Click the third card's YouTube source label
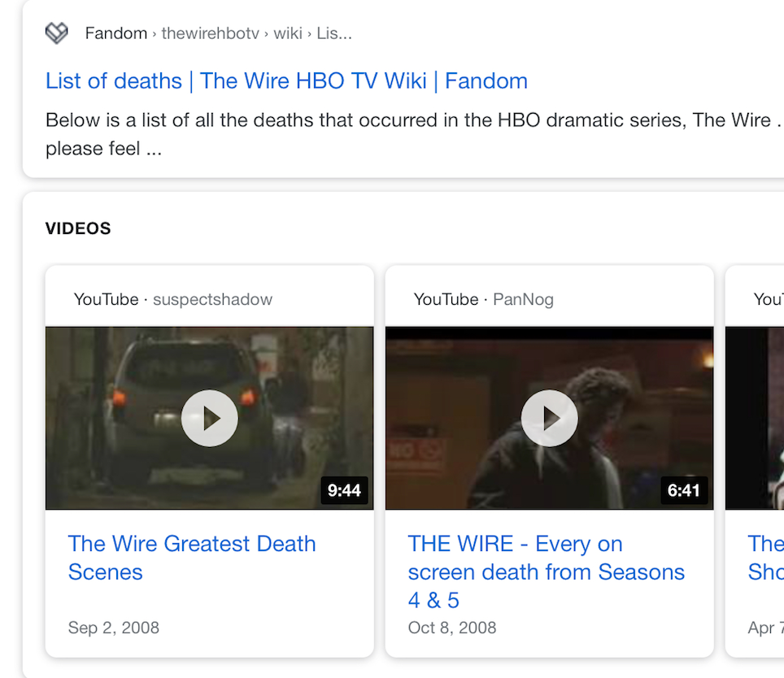This screenshot has height=678, width=784. (769, 299)
